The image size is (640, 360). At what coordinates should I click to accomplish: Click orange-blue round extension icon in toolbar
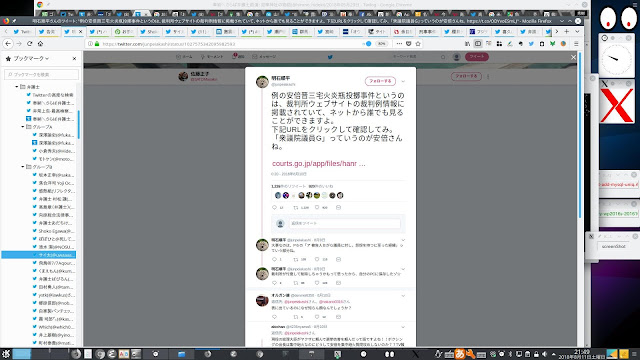[x=563, y=44]
